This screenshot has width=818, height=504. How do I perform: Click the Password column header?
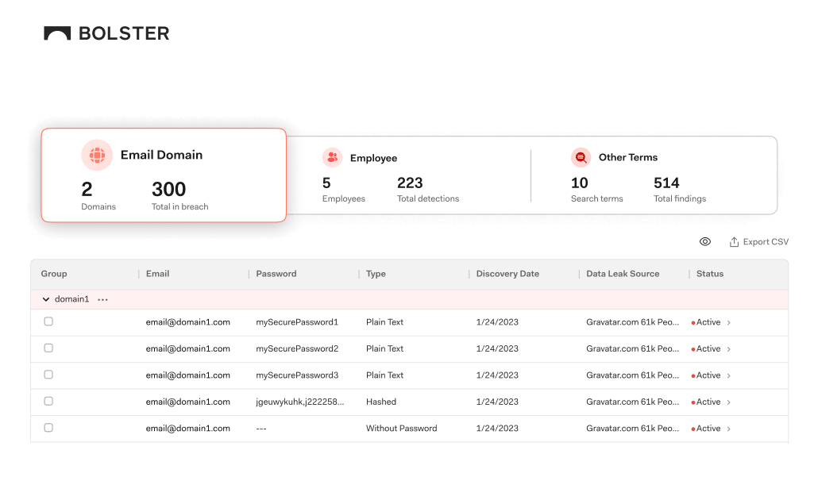276,274
